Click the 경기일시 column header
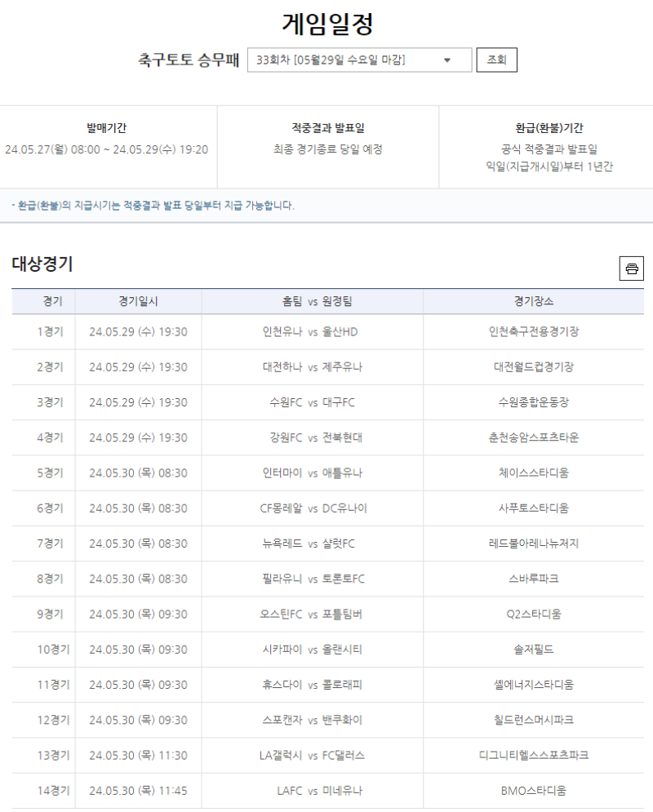The height and width of the screenshot is (812, 653). click(x=138, y=301)
